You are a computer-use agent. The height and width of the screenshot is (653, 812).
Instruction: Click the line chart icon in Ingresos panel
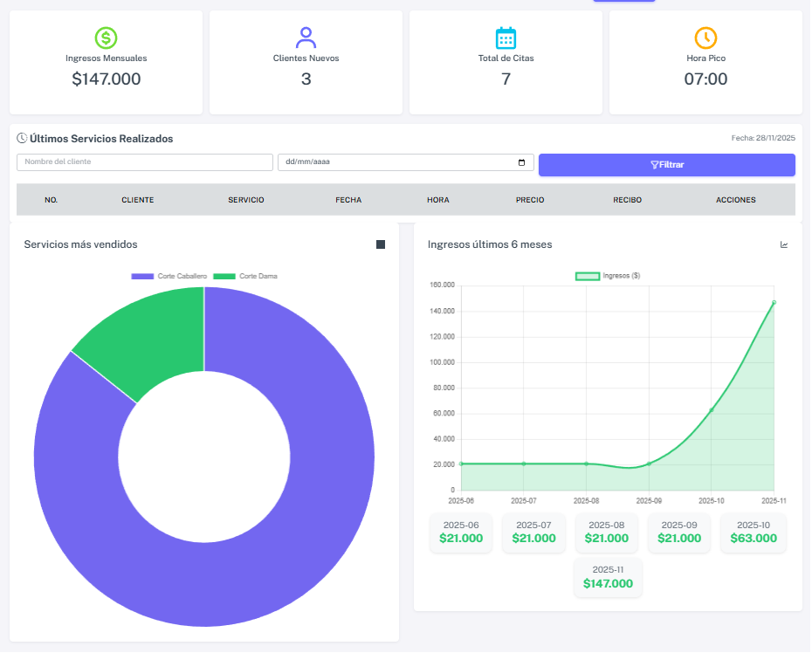coord(784,244)
